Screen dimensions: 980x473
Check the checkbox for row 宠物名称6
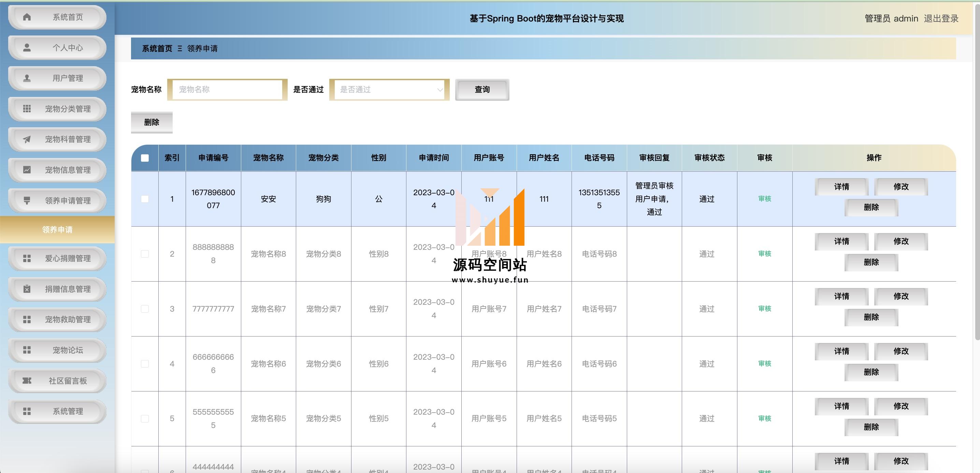(x=145, y=364)
